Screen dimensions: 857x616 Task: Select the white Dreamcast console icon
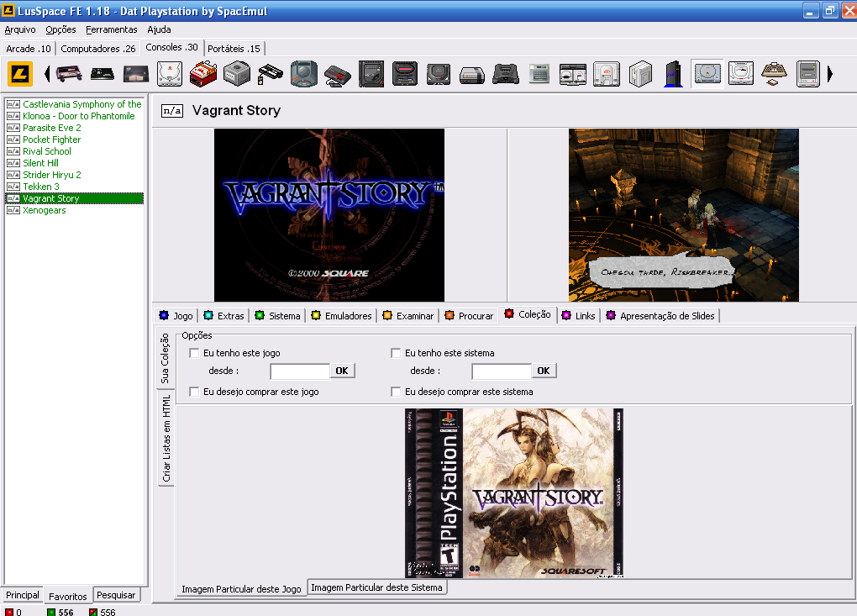click(x=170, y=74)
